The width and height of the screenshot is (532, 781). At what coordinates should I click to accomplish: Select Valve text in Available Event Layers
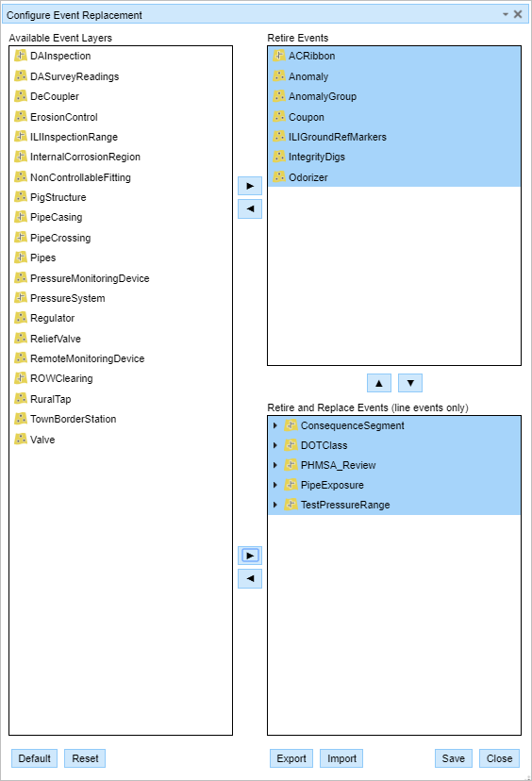coord(42,440)
